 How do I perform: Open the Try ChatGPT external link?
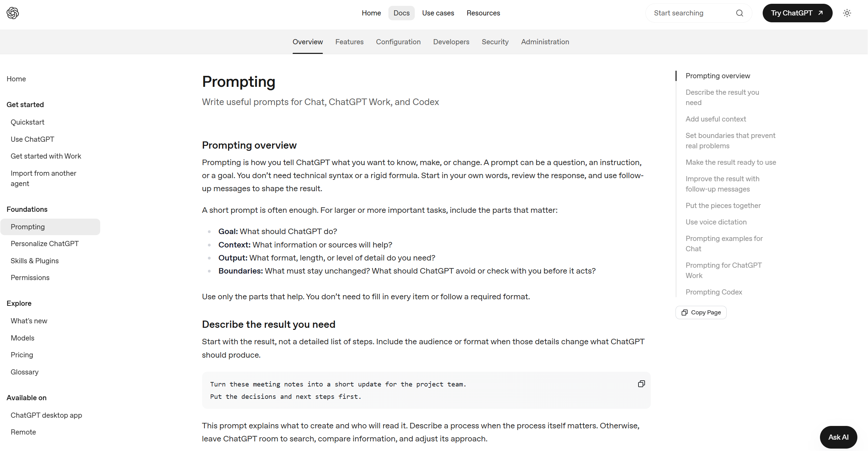(797, 13)
